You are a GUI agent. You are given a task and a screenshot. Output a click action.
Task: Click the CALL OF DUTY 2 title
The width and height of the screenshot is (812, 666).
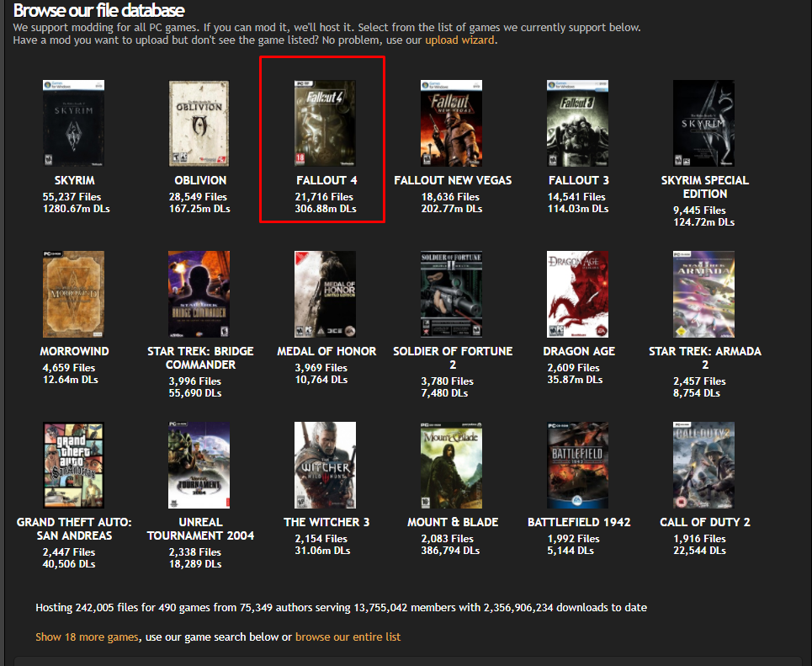click(x=705, y=522)
